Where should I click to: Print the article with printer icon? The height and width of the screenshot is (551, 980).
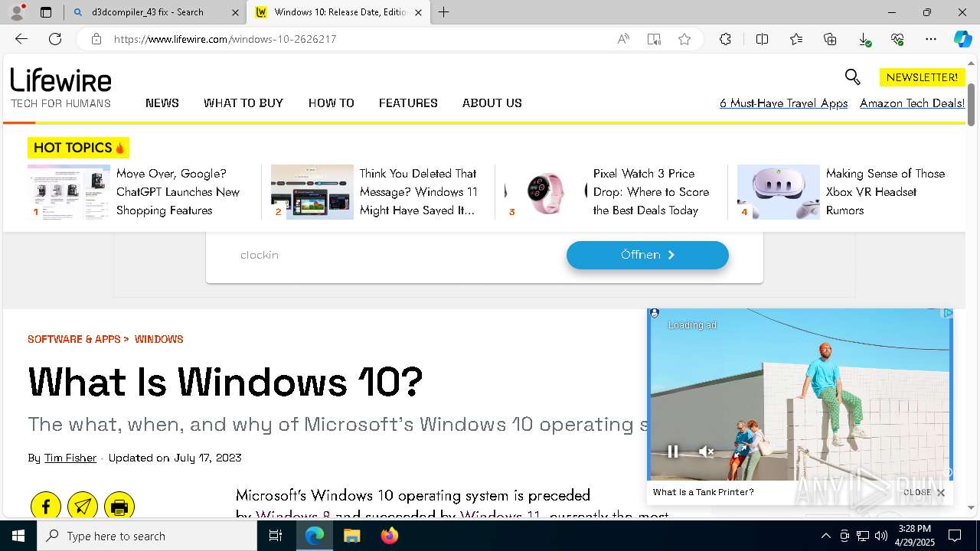pos(119,506)
